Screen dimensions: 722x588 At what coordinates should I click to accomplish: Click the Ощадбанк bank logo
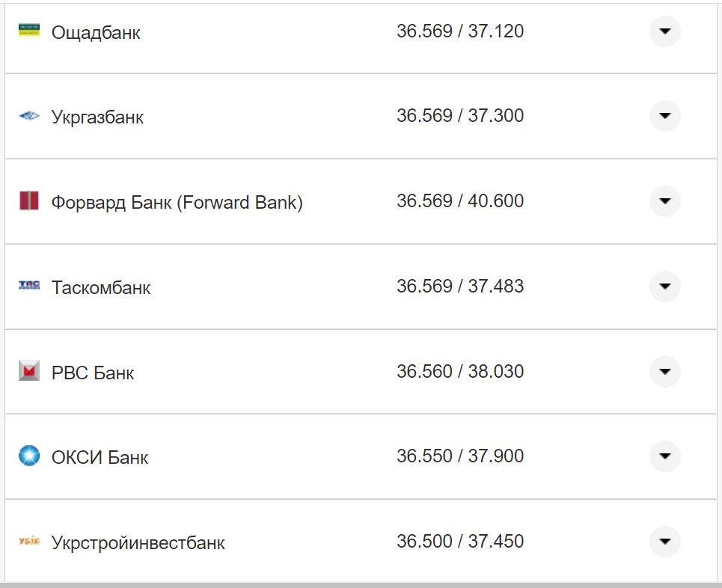pos(28,31)
